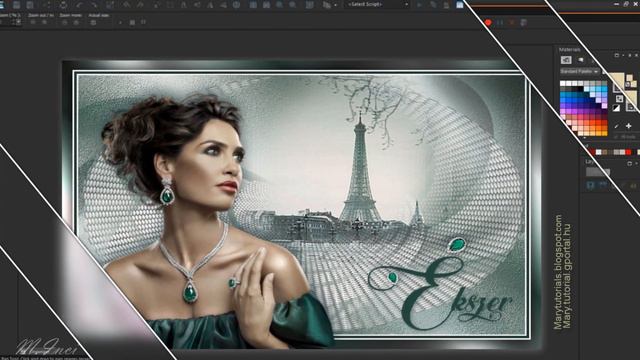
Task: Open the arrow beside the palettes icon
Action: 336,5
